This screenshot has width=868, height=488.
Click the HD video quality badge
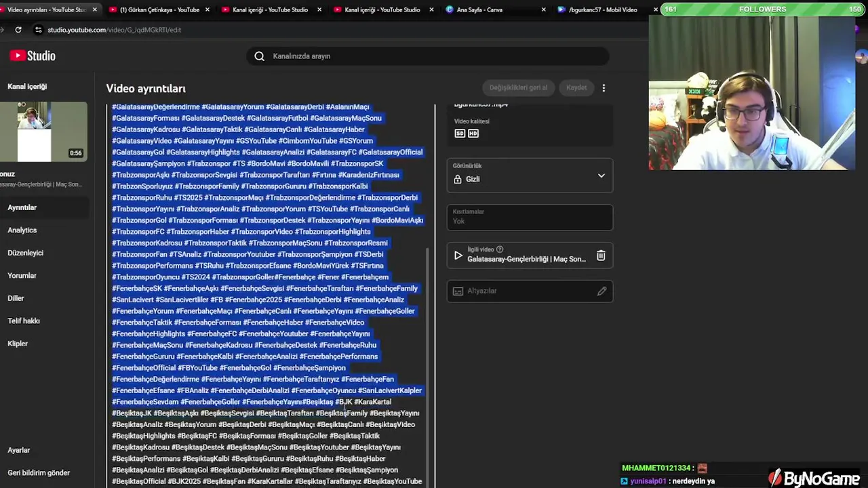click(x=473, y=134)
